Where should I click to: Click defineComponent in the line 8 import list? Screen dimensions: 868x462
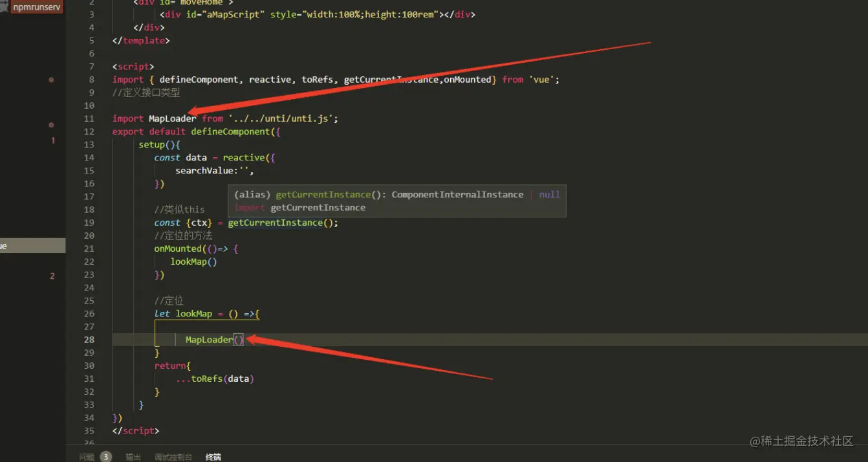pyautogui.click(x=199, y=80)
